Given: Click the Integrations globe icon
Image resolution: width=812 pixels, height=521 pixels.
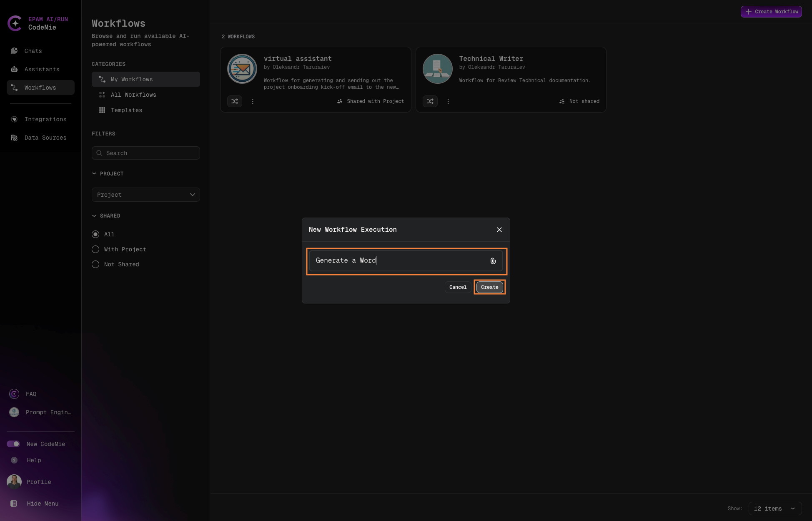Looking at the screenshot, I should click(x=14, y=119).
